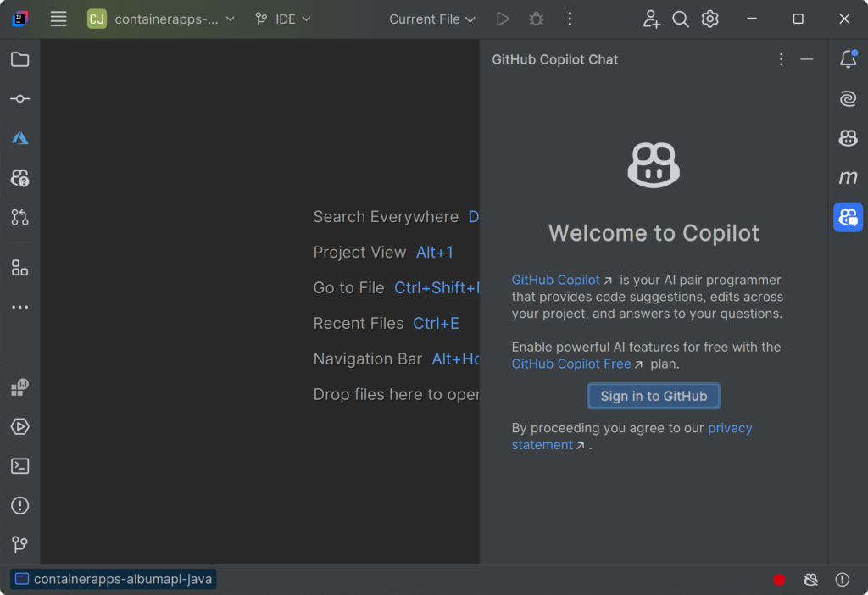Open the Notifications panel
The height and width of the screenshot is (595, 868).
[x=848, y=59]
